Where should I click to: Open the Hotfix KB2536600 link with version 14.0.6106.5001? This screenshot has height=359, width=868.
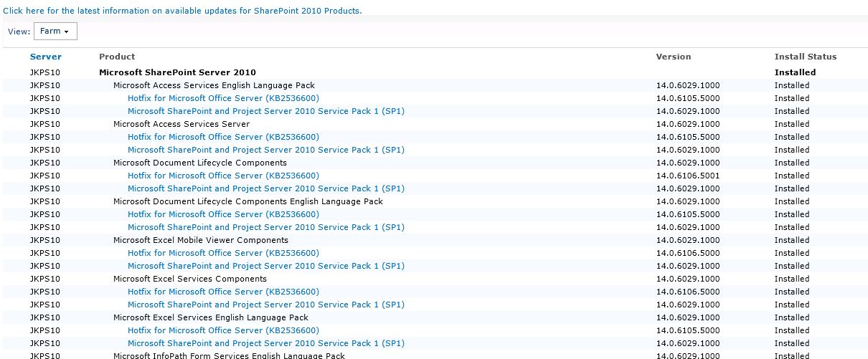click(223, 176)
